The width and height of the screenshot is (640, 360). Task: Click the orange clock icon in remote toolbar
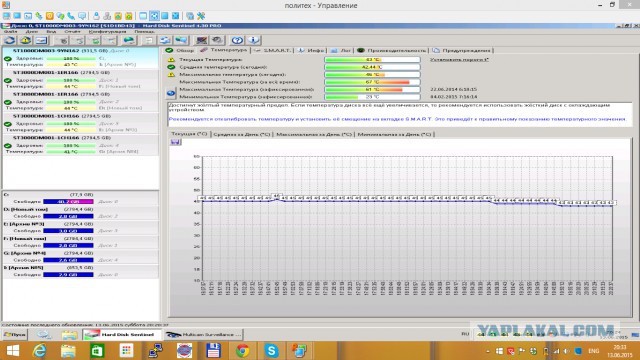tap(49, 16)
